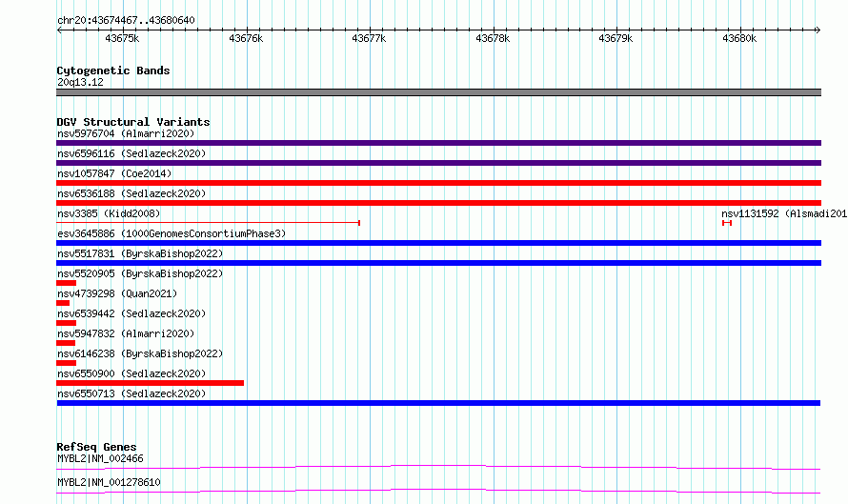
Task: Click the MYBL2|NM_001278610 transcript label
Action: click(109, 482)
